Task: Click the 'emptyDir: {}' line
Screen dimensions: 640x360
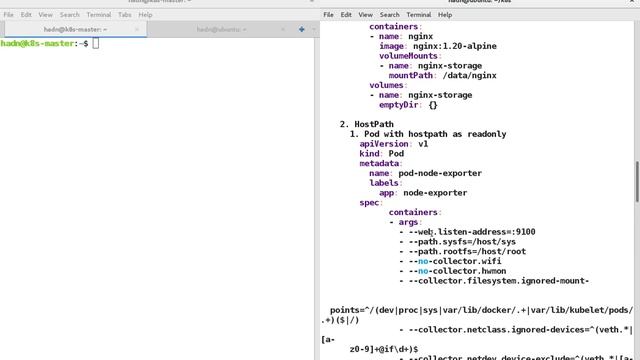Action: (408, 105)
